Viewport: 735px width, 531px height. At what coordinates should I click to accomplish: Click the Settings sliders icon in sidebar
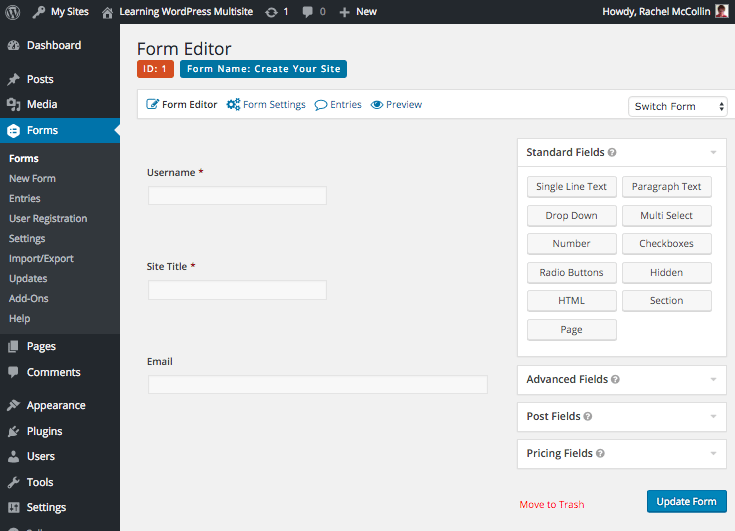tap(14, 507)
